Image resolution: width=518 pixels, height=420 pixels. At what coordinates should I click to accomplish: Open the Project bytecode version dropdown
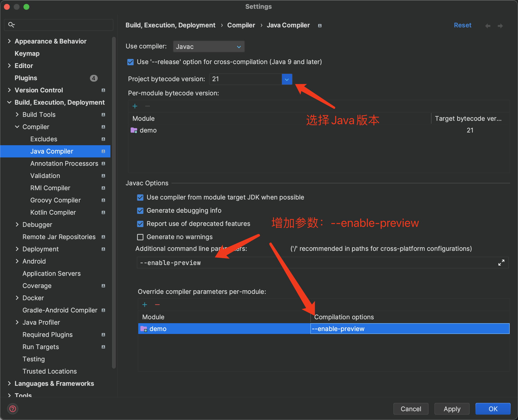coord(287,79)
